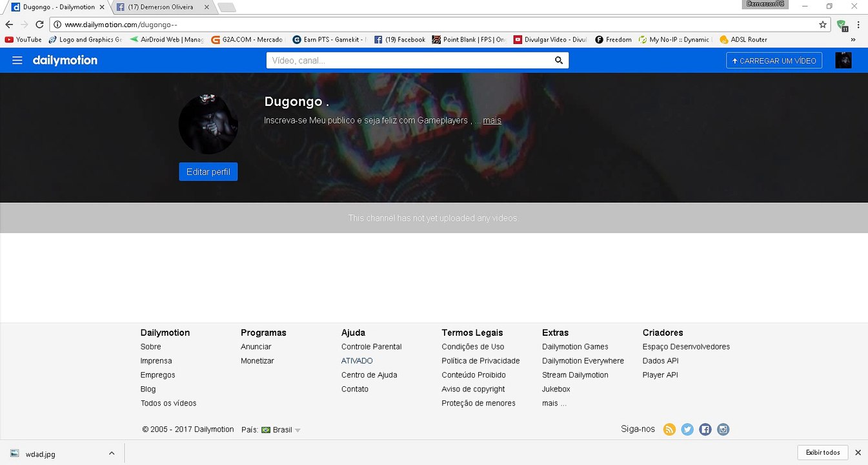The width and height of the screenshot is (868, 465).
Task: Expand Extras list with 'mais ...'
Action: (x=554, y=403)
